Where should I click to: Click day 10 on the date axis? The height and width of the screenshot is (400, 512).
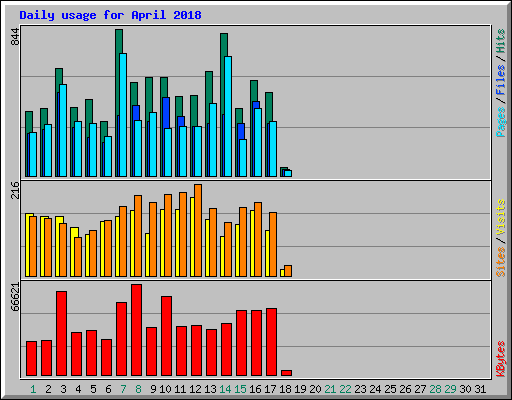[165, 389]
